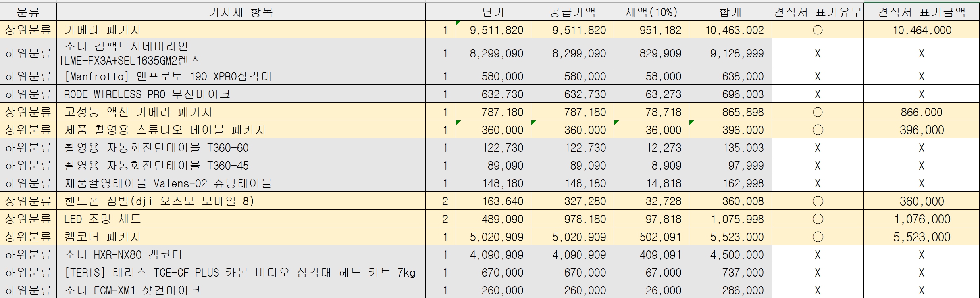Click the 분류 column header

[28, 12]
